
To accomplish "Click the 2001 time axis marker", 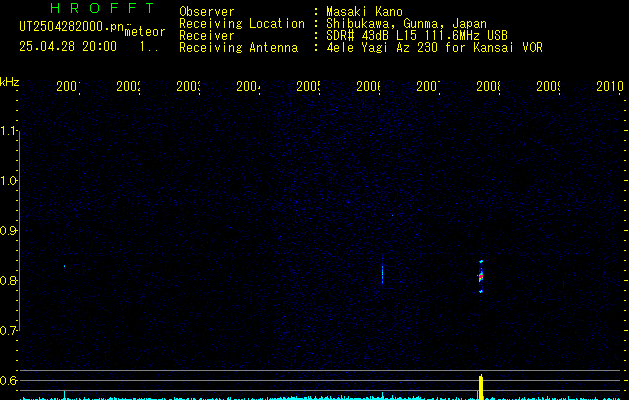I will tap(68, 86).
